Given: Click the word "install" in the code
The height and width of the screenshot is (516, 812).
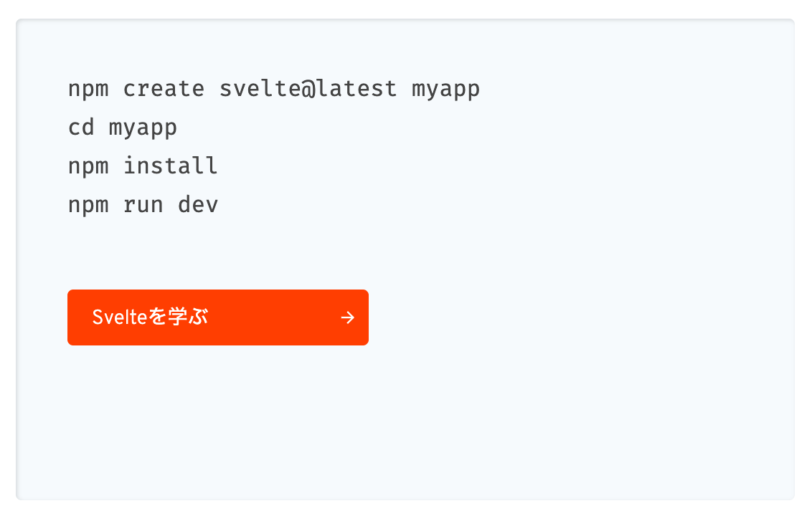Looking at the screenshot, I should click(x=171, y=166).
